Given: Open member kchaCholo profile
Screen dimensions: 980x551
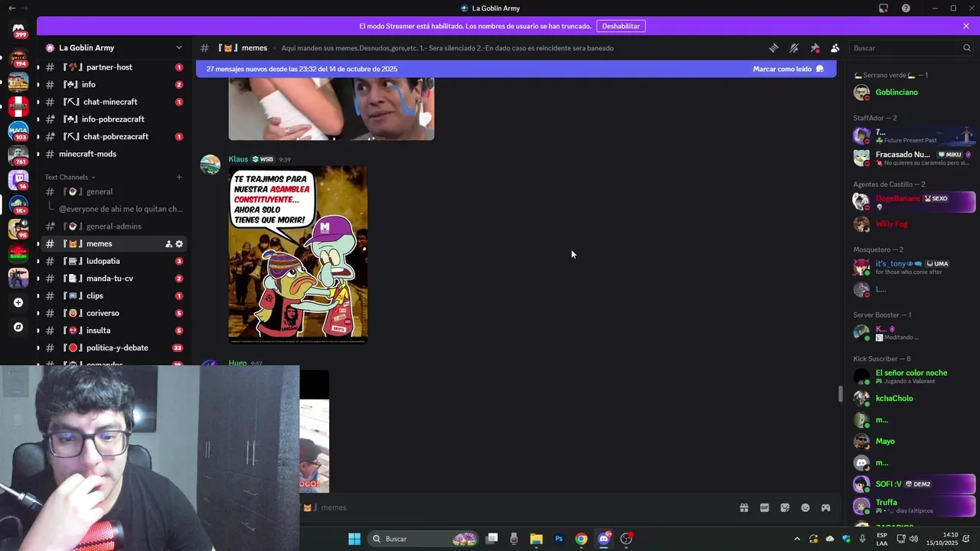Looking at the screenshot, I should coord(913,398).
